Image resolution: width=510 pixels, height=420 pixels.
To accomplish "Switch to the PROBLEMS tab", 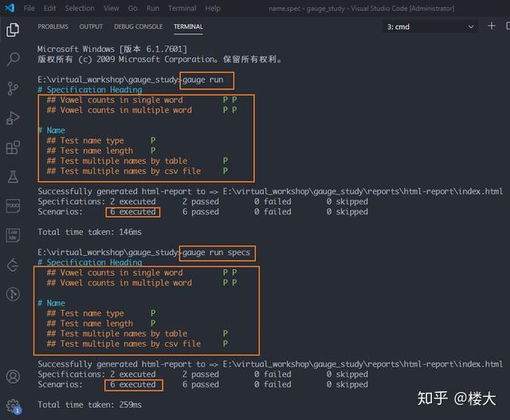I will click(53, 26).
